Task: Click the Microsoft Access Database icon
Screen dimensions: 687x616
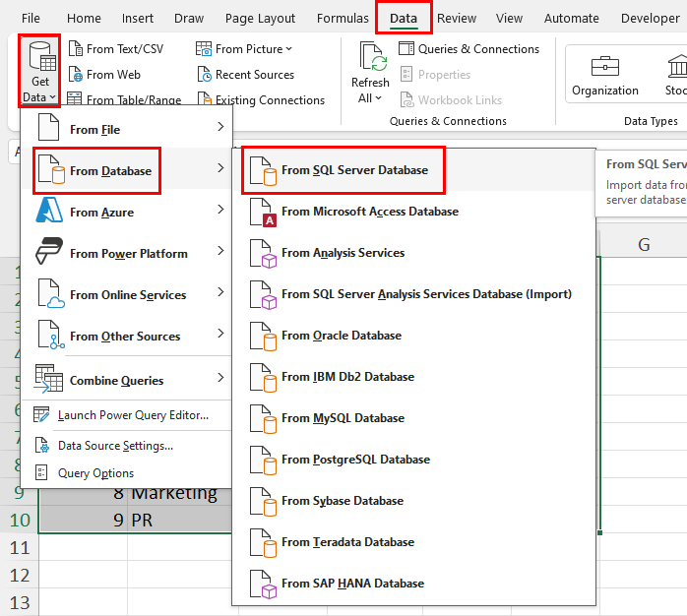Action: point(263,212)
